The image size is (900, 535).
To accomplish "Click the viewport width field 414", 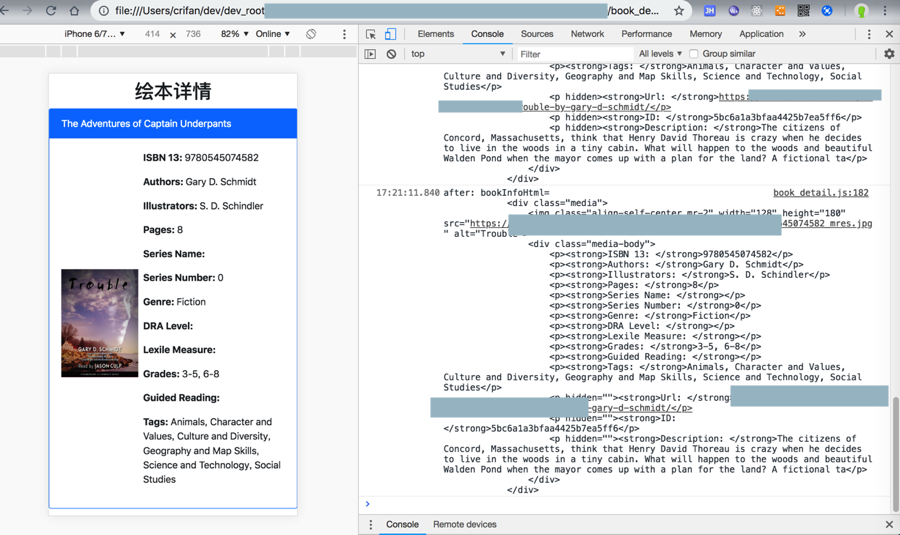I will pos(152,34).
